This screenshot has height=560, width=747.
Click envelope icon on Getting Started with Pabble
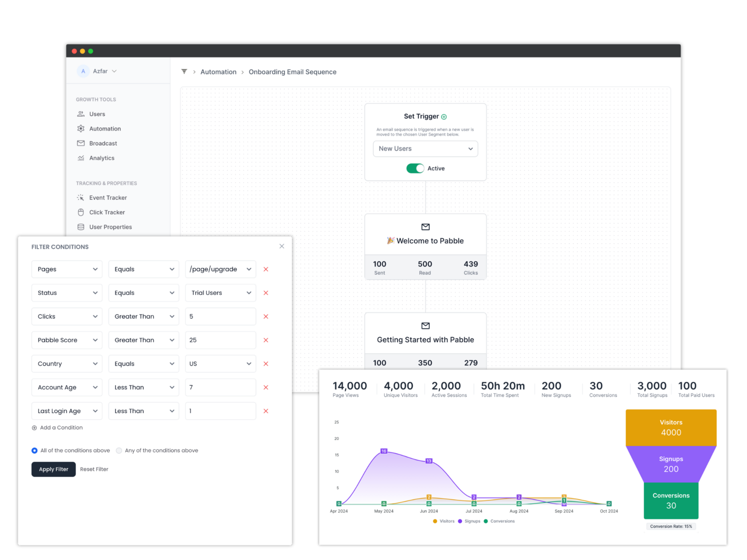tap(425, 326)
